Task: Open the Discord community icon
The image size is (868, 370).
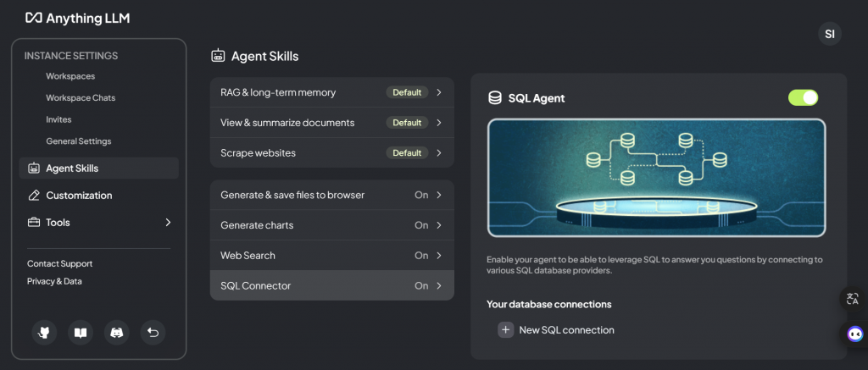Action: pyautogui.click(x=117, y=333)
